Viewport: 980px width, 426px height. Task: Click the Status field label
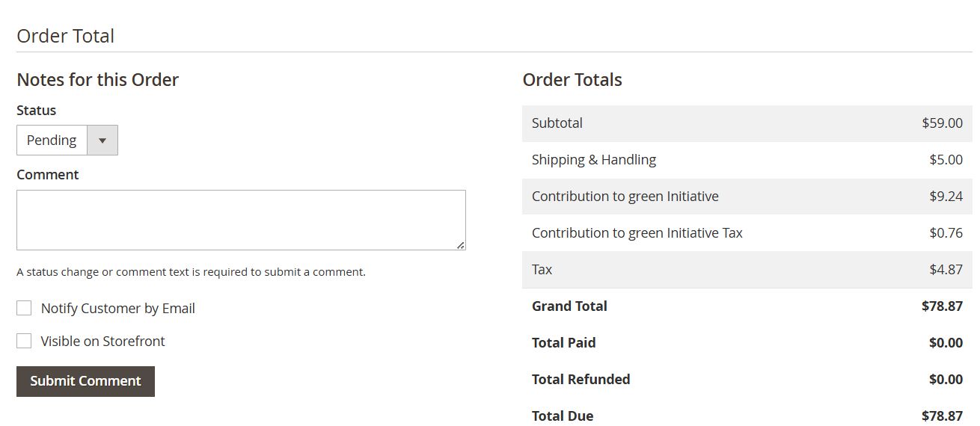click(x=36, y=110)
